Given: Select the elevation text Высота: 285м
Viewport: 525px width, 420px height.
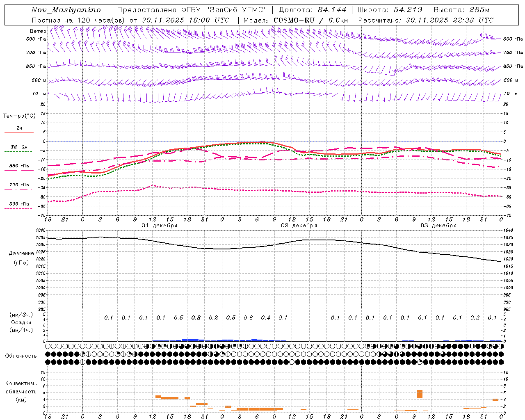Looking at the screenshot, I should pyautogui.click(x=461, y=10).
